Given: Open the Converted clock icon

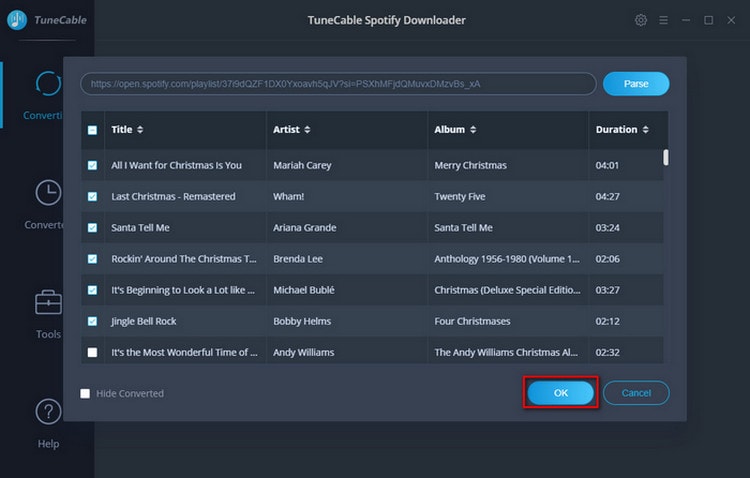Looking at the screenshot, I should point(48,193).
